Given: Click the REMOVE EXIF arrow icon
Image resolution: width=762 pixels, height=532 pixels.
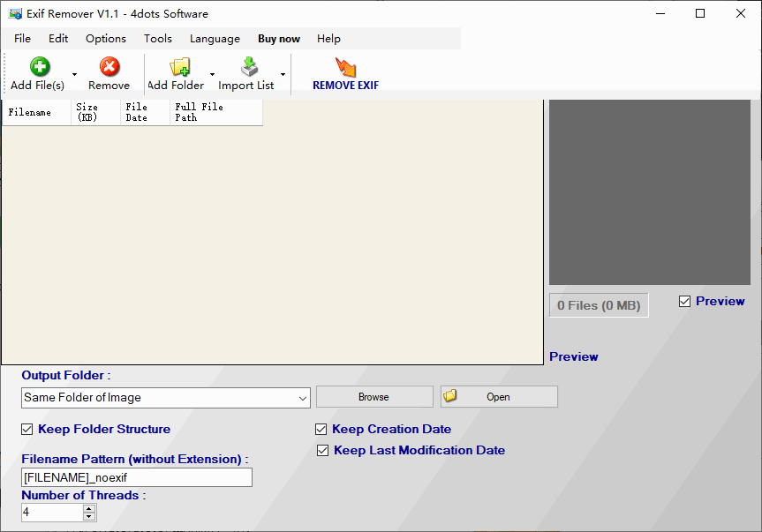Looking at the screenshot, I should click(345, 67).
